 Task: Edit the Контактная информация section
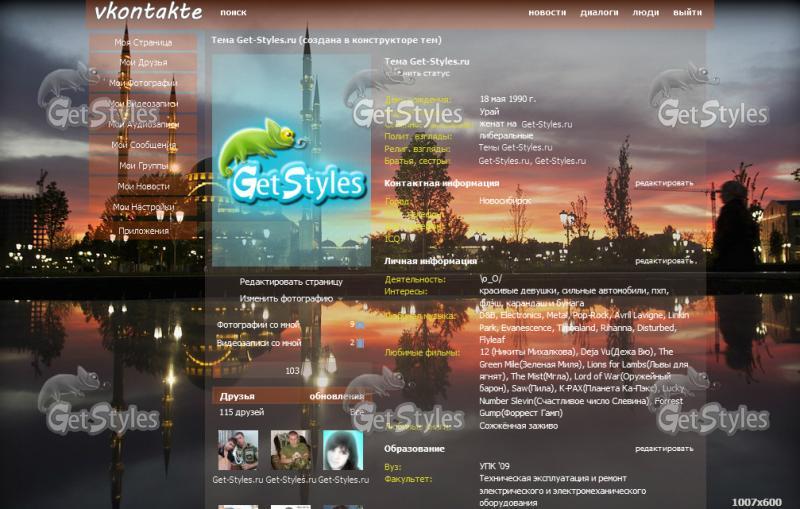(663, 184)
